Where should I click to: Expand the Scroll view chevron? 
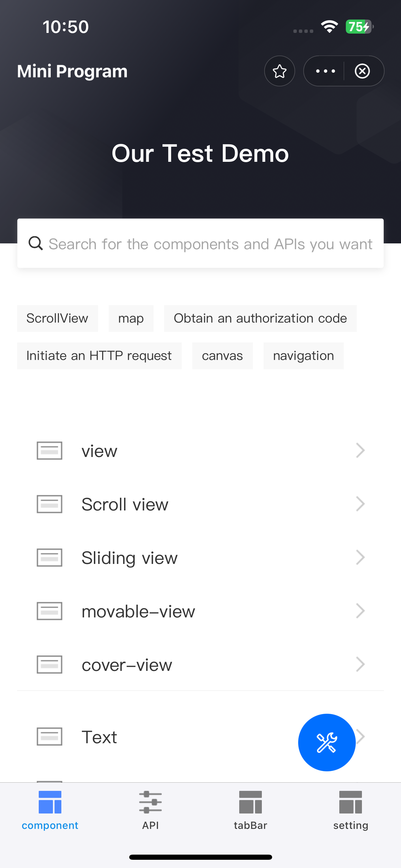pyautogui.click(x=360, y=504)
